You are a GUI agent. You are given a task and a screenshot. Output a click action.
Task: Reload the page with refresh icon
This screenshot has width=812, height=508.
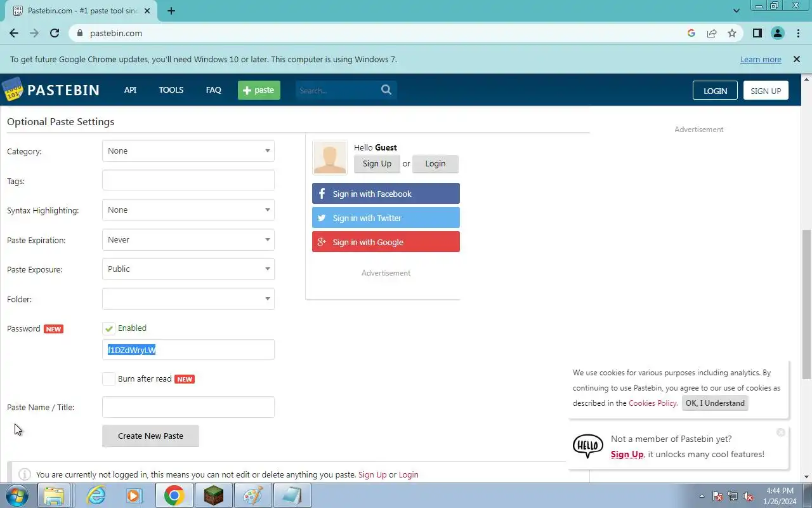click(55, 33)
